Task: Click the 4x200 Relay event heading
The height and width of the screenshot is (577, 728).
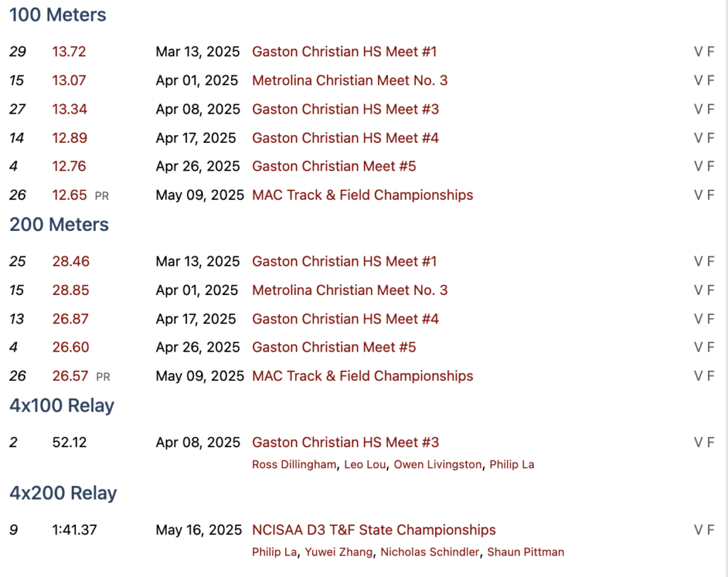Action: click(63, 493)
